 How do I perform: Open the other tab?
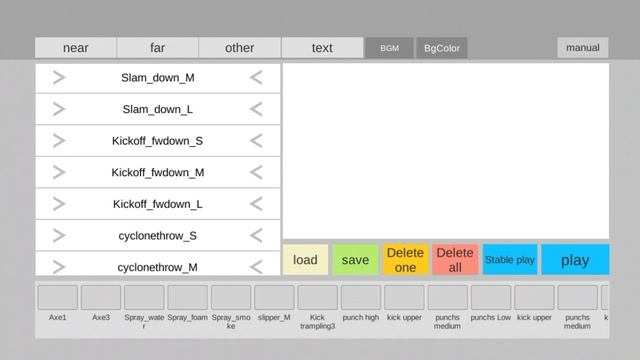click(x=240, y=48)
